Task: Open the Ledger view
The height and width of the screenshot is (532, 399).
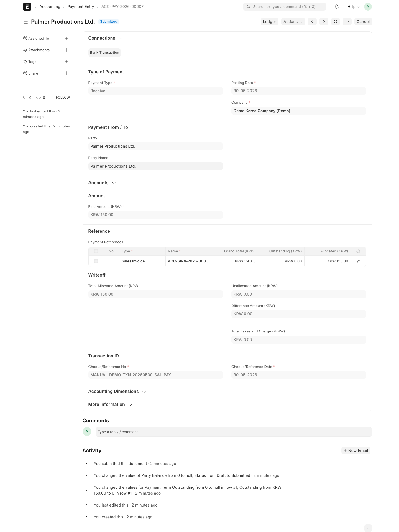Action: [x=269, y=22]
